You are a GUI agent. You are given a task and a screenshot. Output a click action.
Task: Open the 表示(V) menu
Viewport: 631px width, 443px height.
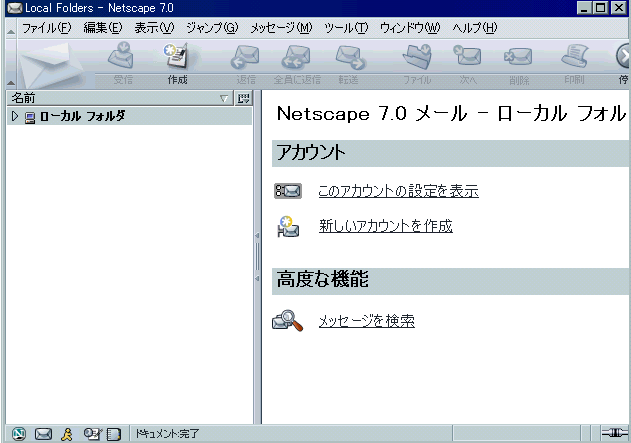[154, 28]
